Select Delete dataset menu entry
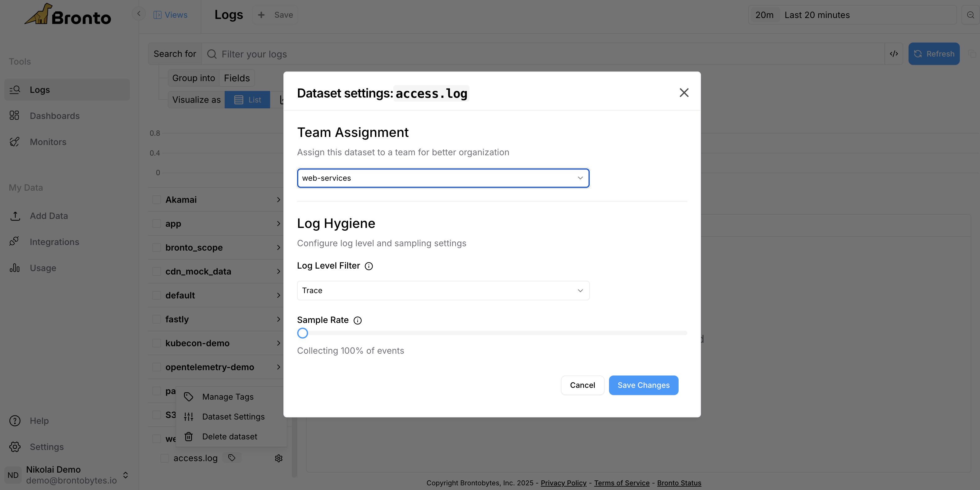980x490 pixels. (x=229, y=436)
